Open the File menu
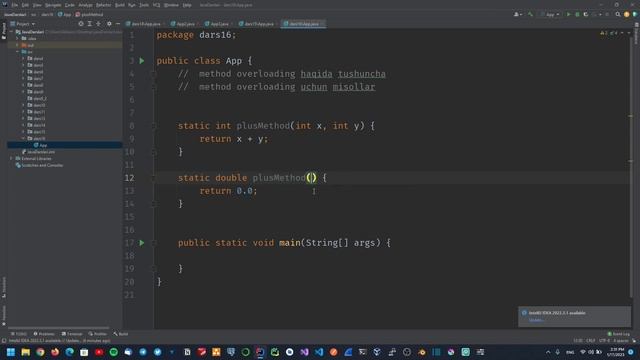Screen dimensions: 640x360 pyautogui.click(x=15, y=5)
